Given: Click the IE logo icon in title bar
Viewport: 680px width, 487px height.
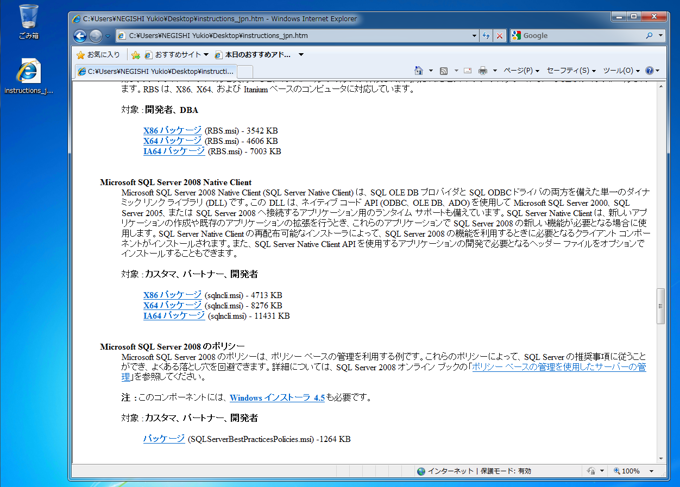Looking at the screenshot, I should pyautogui.click(x=77, y=19).
